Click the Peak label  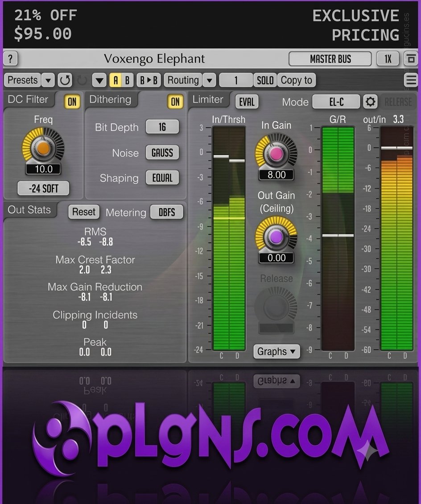(95, 342)
